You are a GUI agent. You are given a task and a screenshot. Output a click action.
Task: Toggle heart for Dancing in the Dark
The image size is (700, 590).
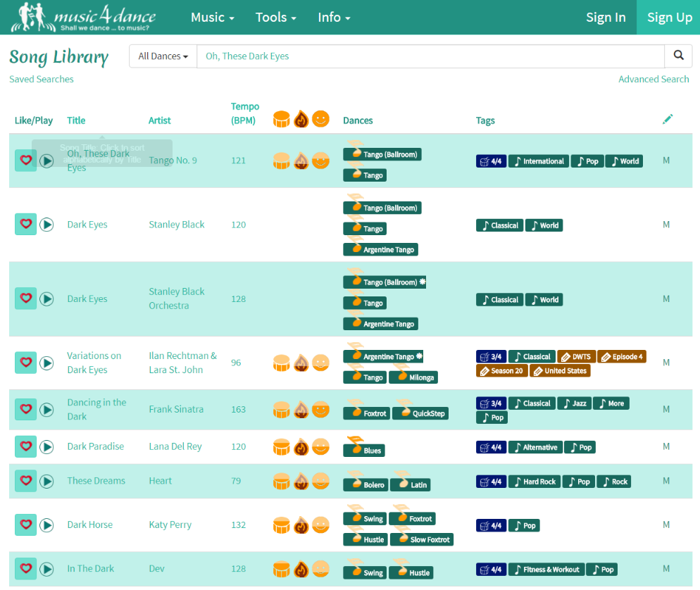pos(26,409)
